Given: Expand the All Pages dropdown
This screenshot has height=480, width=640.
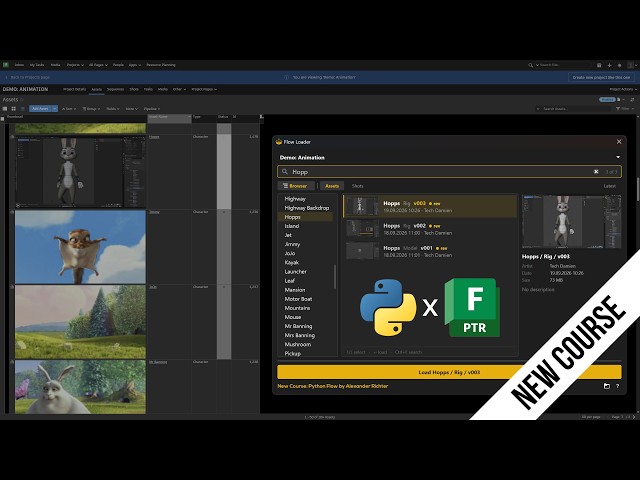Looking at the screenshot, I should click(x=98, y=65).
